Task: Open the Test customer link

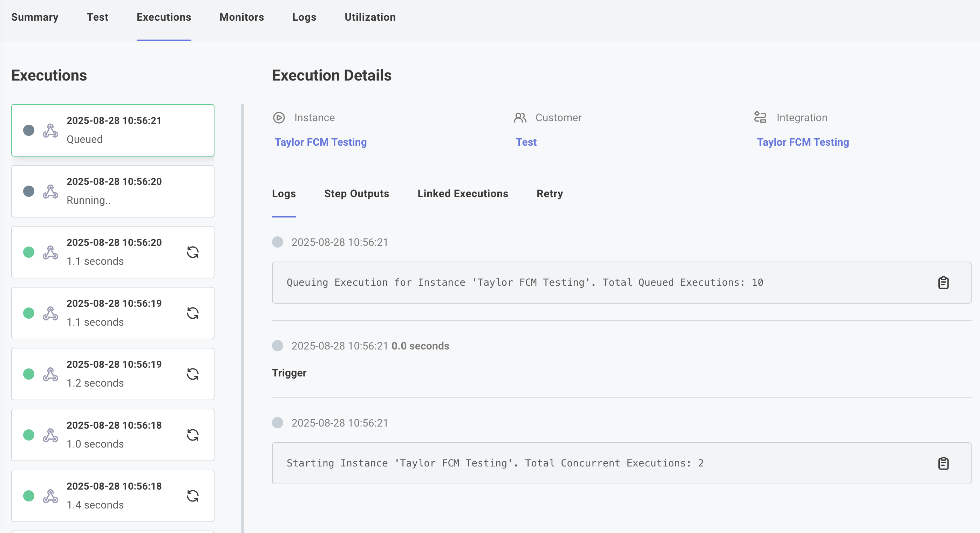Action: click(x=526, y=142)
